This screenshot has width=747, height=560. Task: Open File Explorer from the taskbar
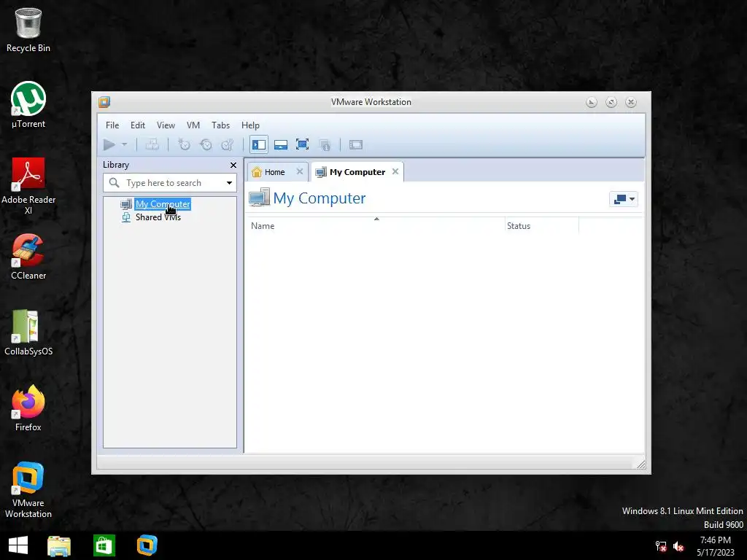click(59, 545)
